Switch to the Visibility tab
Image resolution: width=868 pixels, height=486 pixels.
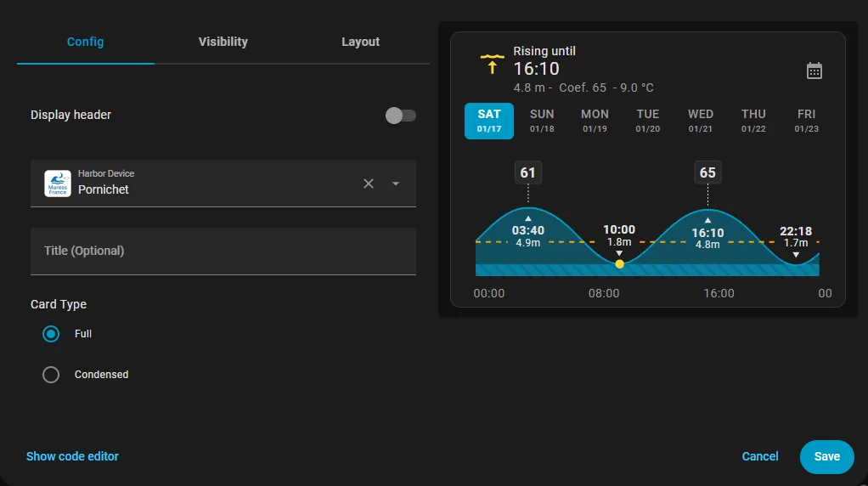tap(223, 42)
